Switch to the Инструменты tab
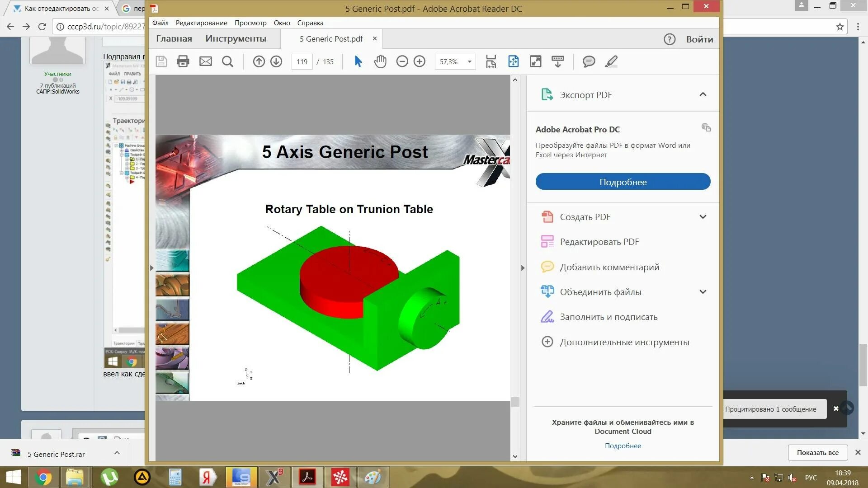Screen dimensions: 868x488 click(236, 39)
